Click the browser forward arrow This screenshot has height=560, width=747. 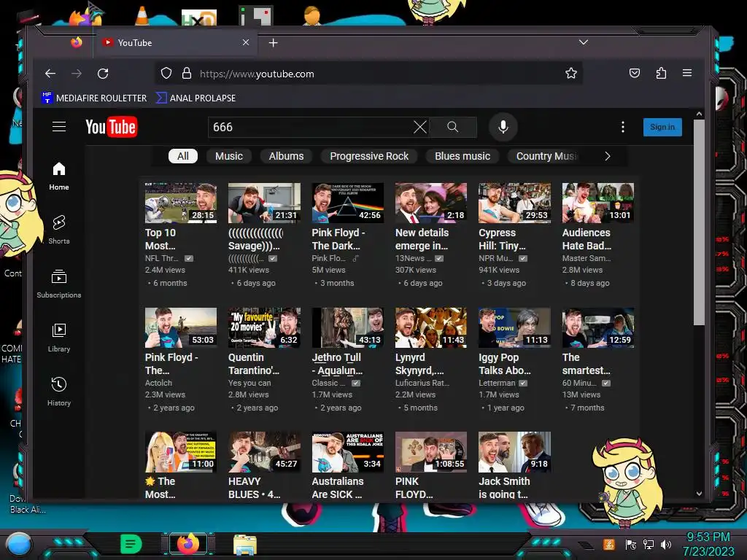click(76, 74)
